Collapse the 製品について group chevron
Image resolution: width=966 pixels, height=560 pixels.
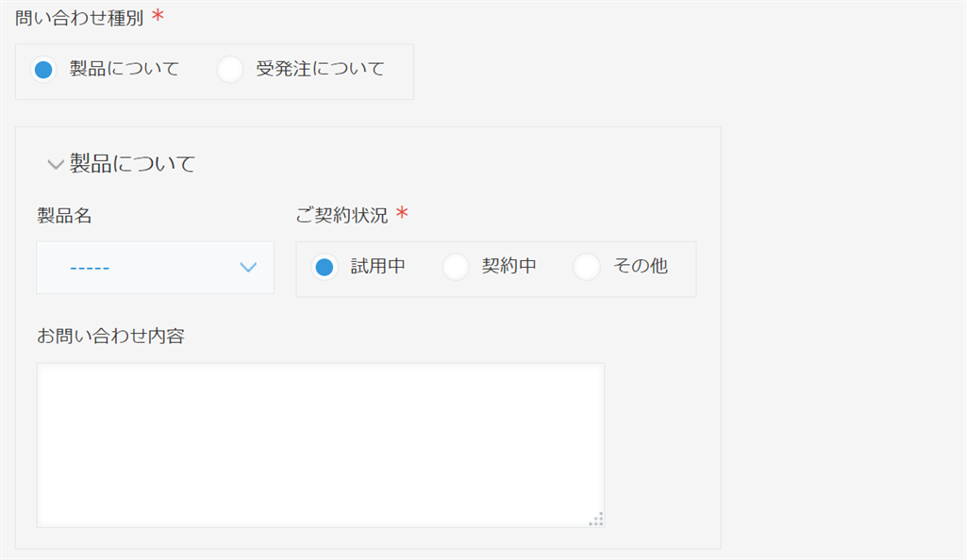56,164
